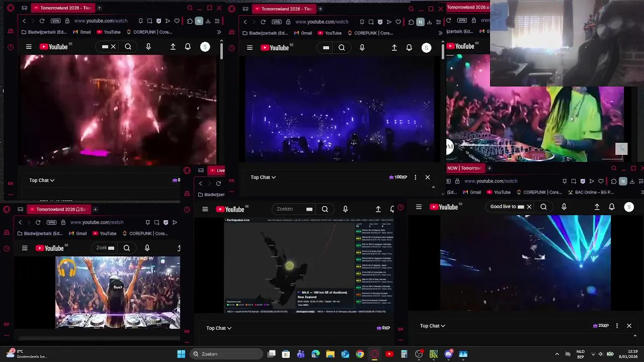Click the pin icon in pink fireworks window toolbar
Image resolution: width=644 pixels, height=362 pixels.
(141, 21)
